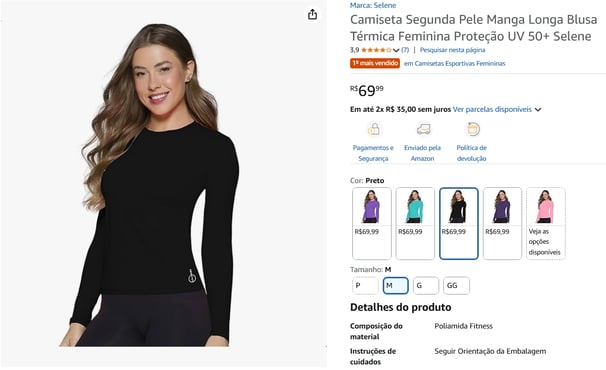Screen dimensions: 606x370
Task: Click Pesquisar nesta página link
Action: tap(452, 50)
